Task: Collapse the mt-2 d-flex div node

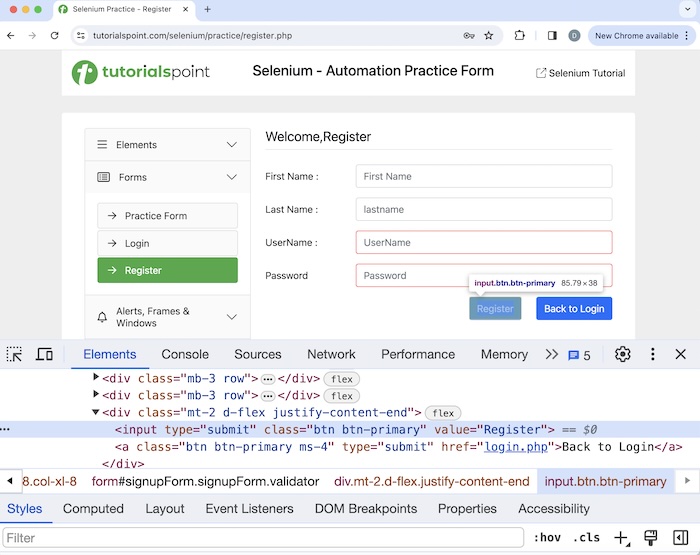Action: (96, 412)
